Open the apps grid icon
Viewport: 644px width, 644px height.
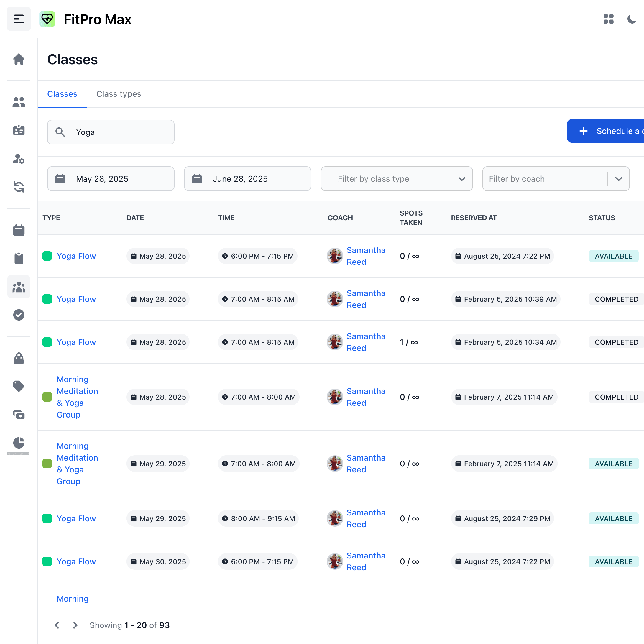(608, 19)
